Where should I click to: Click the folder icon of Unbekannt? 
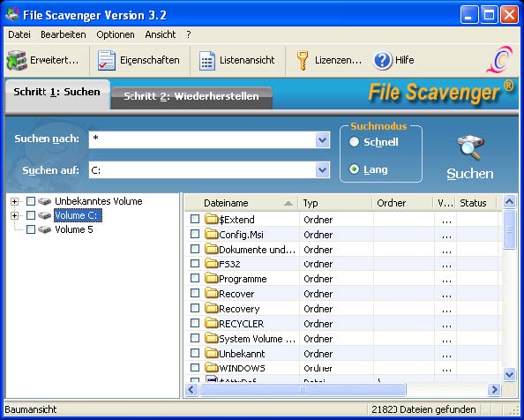pos(211,353)
